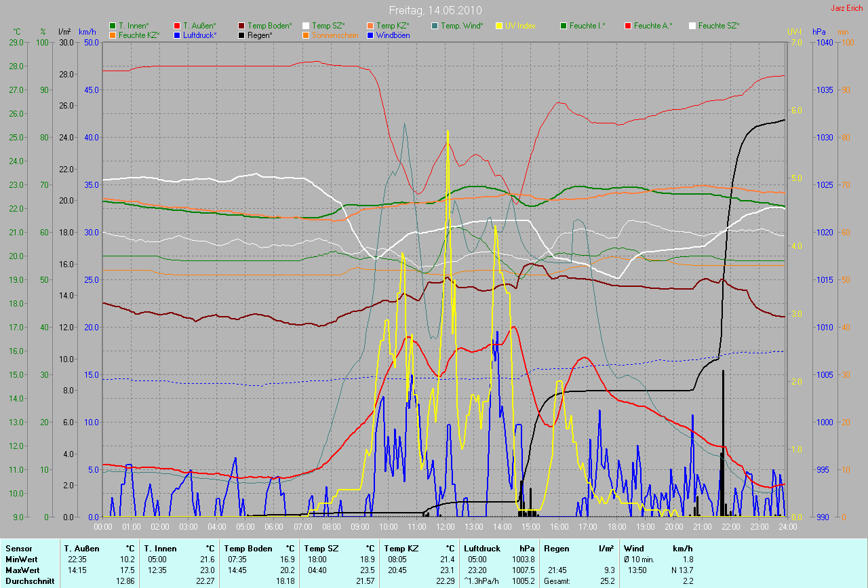
Task: Click the 'Temp Boden' table column header
Action: [248, 549]
